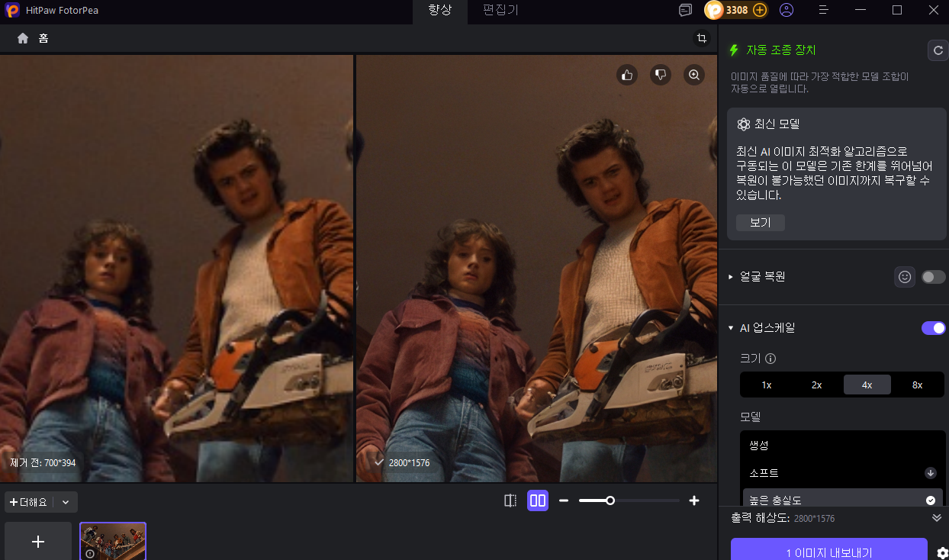Screen dimensions: 949x560
Task: Toggle the face restoration switch
Action: click(933, 277)
